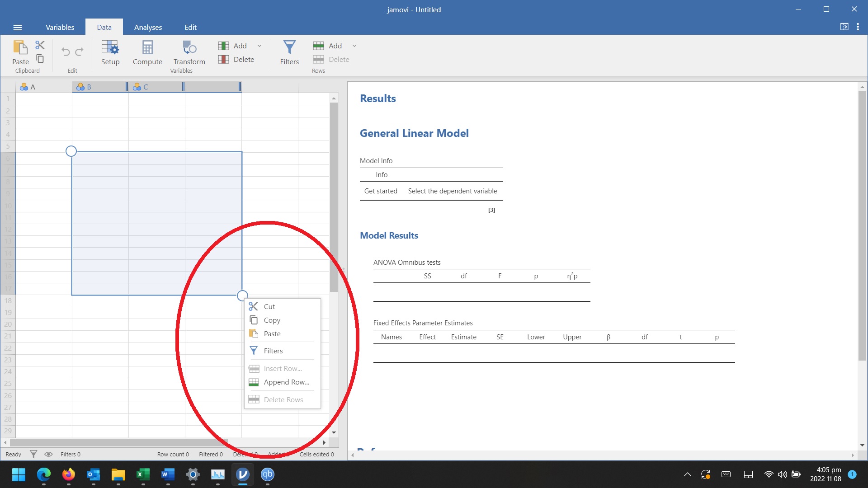Click the vertical scrollbar of the data grid

[334, 197]
